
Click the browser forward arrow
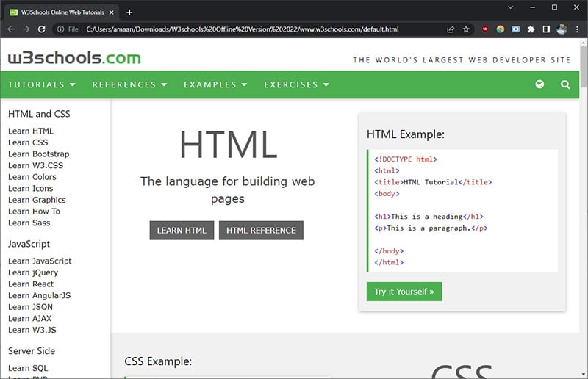click(26, 29)
